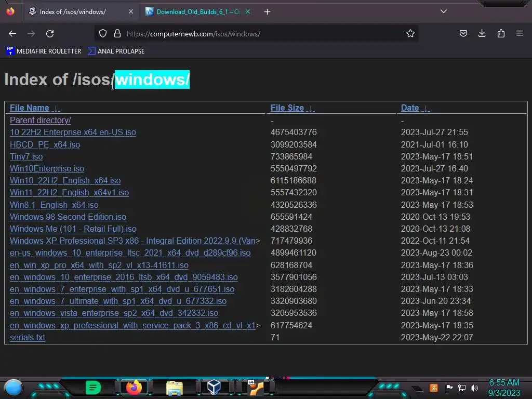
Task: Download Windows Me (101 - Retail Full).iso
Action: [x=73, y=229]
